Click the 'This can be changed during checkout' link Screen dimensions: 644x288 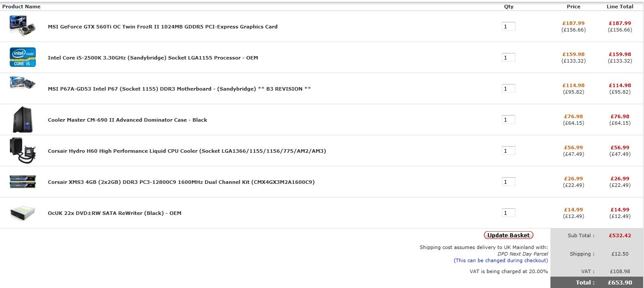point(501,260)
